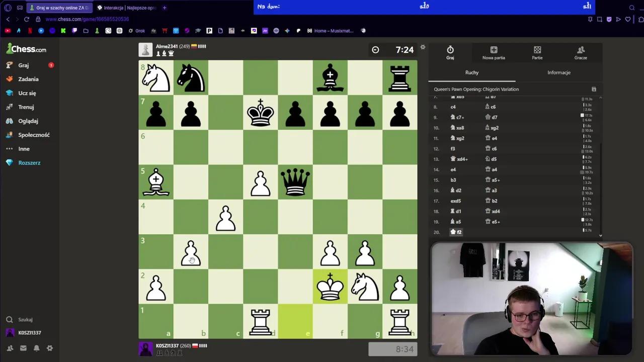Open the Graj play menu in sidebar
The height and width of the screenshot is (362, 644).
coord(23,65)
